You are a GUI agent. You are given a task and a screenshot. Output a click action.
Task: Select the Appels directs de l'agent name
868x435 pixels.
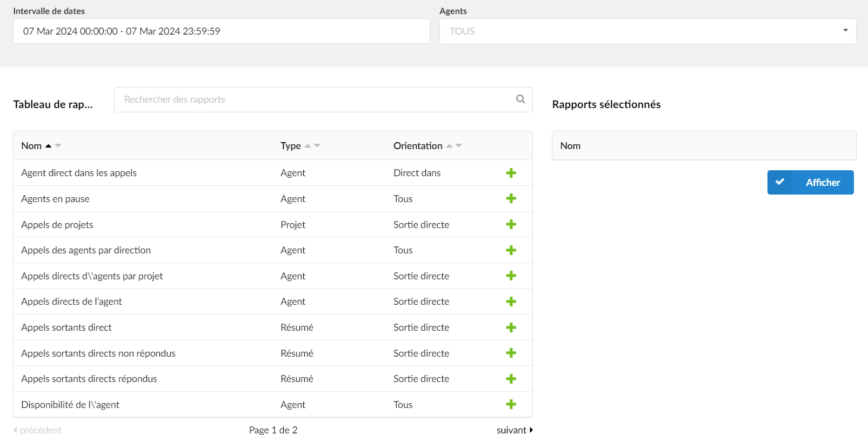click(x=71, y=302)
